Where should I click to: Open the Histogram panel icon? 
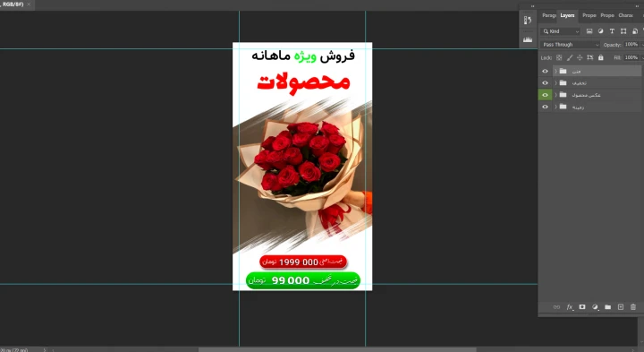pos(528,39)
